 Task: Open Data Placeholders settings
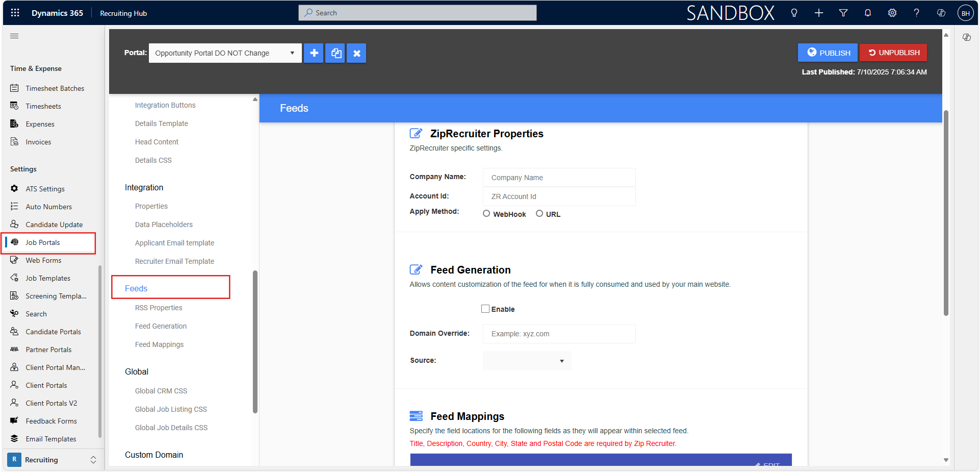coord(164,225)
